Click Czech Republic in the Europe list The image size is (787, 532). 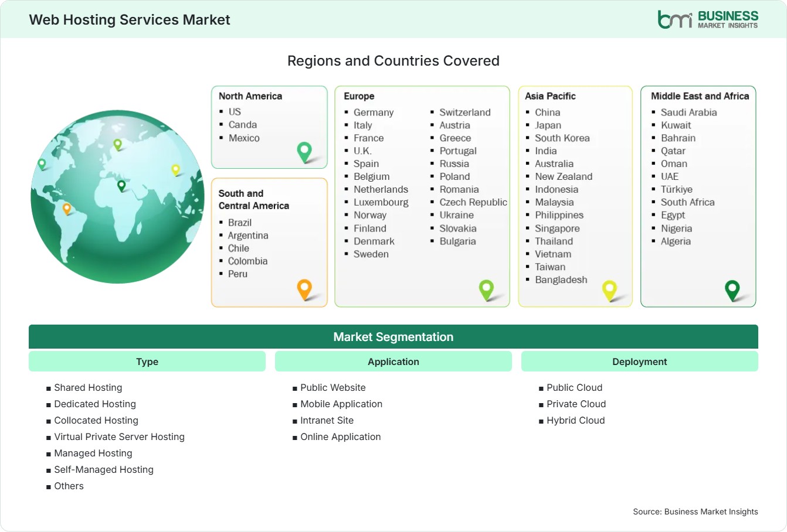[473, 203]
